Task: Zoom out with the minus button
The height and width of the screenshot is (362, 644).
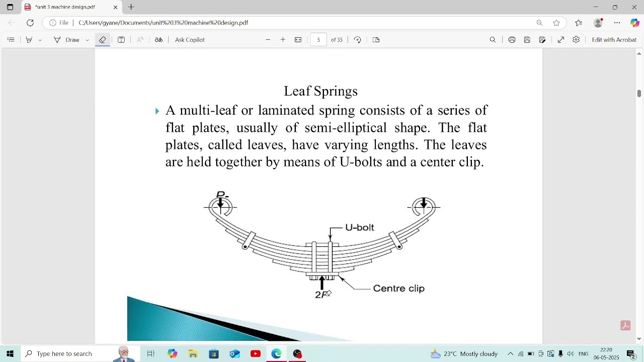Action: [x=268, y=40]
